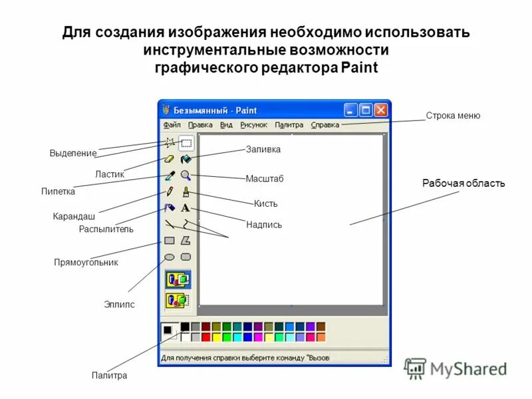Select the Text tool marked with letter A
Screen dimensions: 532x399
(186, 207)
